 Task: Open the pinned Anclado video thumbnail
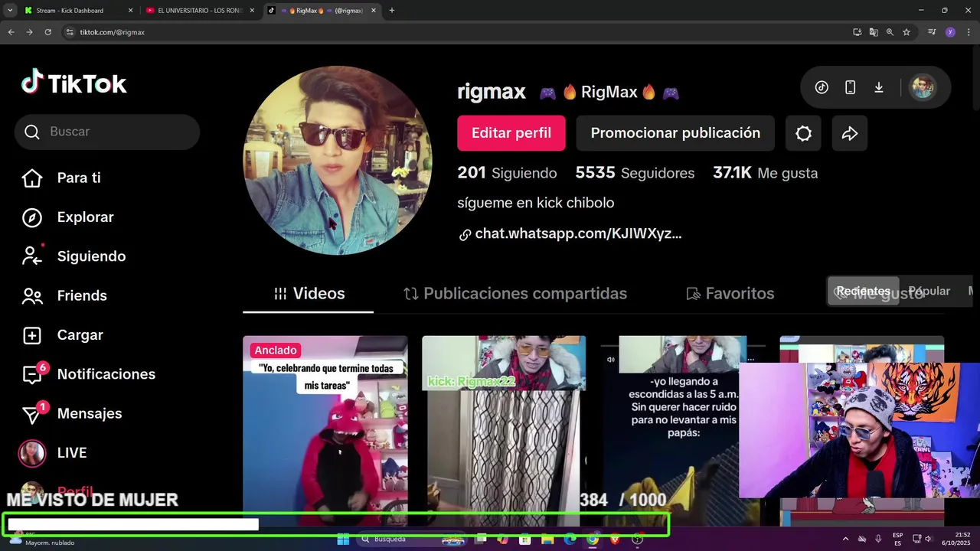325,431
